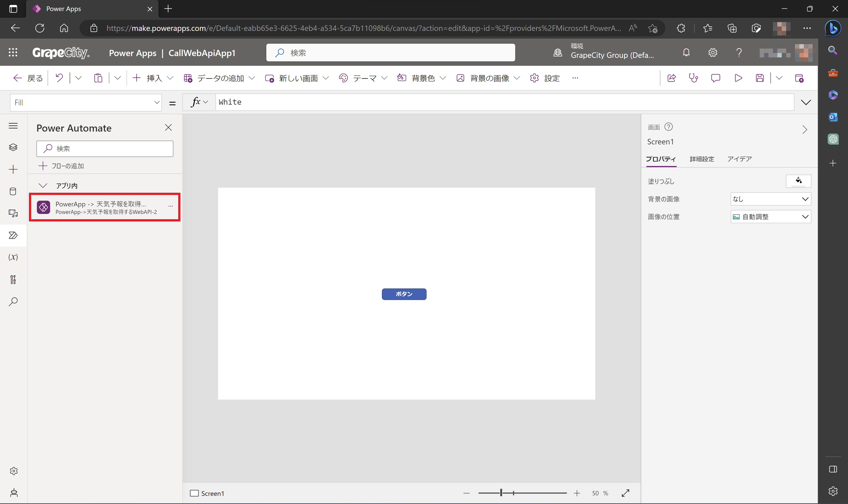Open the 背景の画像 'なし' dropdown

(770, 199)
